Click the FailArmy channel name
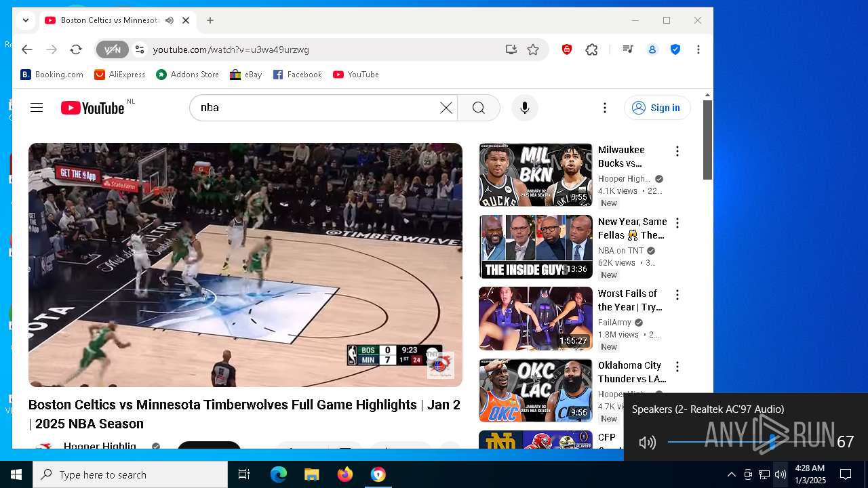Screen dimensions: 868x488 tap(614, 323)
